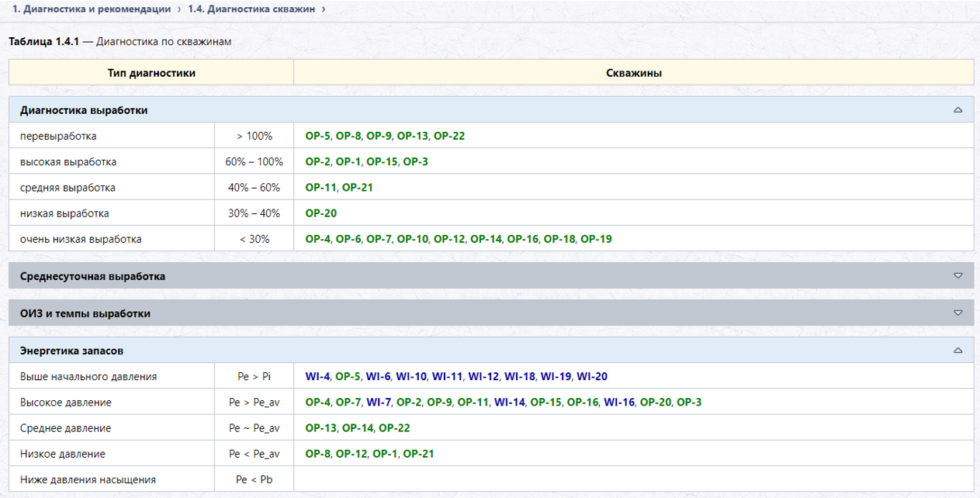Open breadcrumb 1.4. Диагностика скважин
This screenshot has width=980, height=498.
251,9
